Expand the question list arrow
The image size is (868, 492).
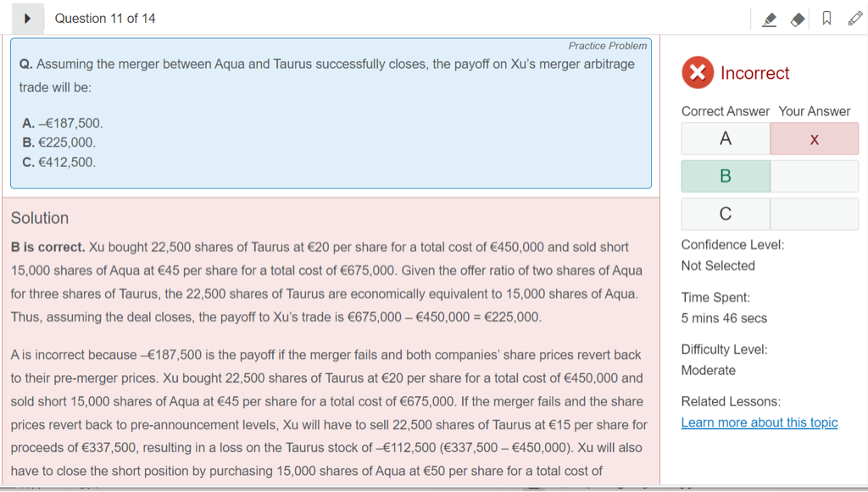pyautogui.click(x=28, y=19)
